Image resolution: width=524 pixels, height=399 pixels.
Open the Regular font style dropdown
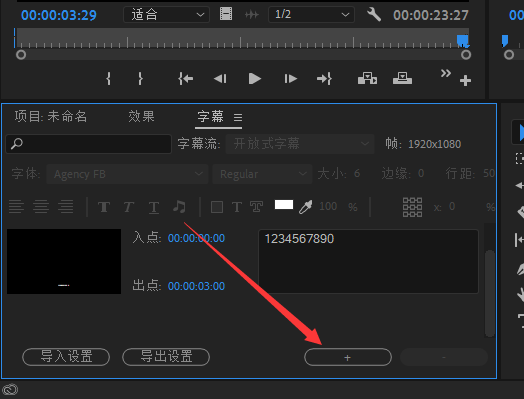coord(262,174)
